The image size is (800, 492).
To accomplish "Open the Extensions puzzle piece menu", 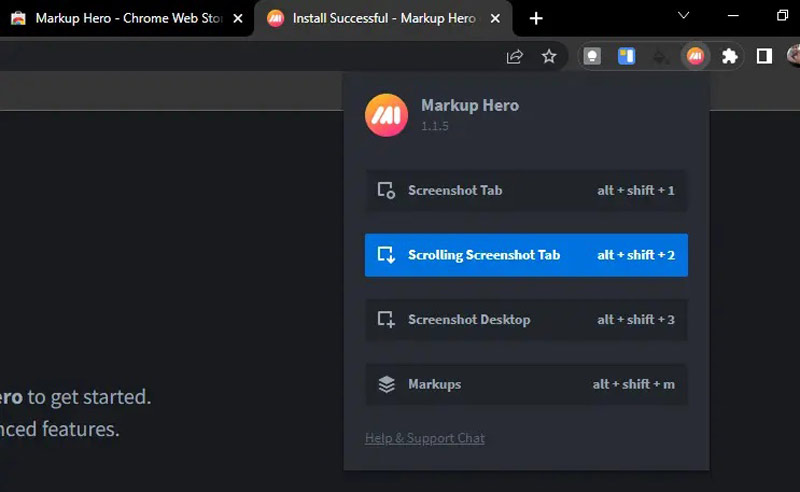I will (730, 56).
